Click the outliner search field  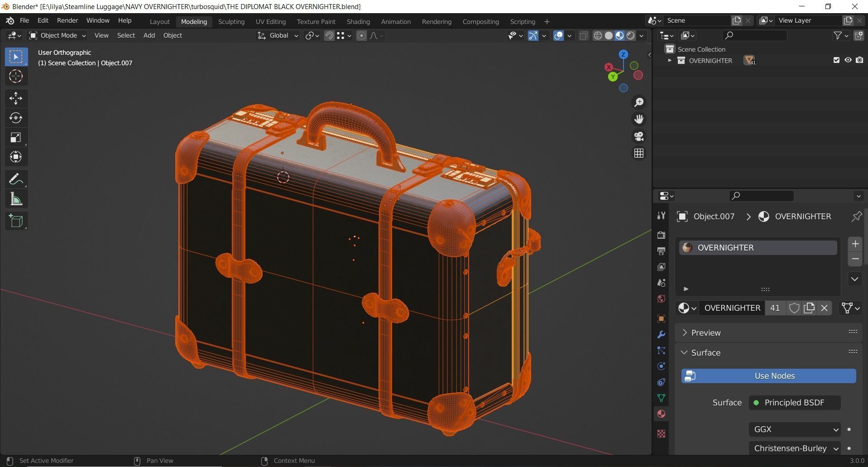[x=754, y=35]
